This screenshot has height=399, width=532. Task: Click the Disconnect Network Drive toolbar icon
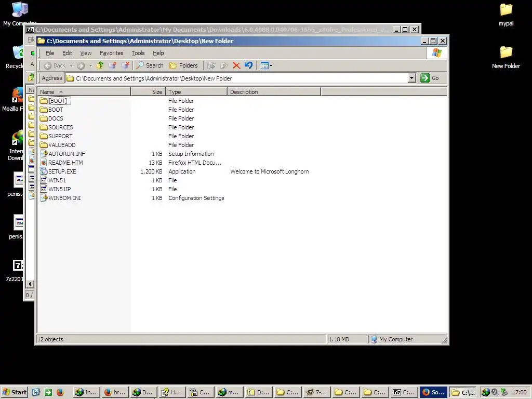tap(125, 65)
